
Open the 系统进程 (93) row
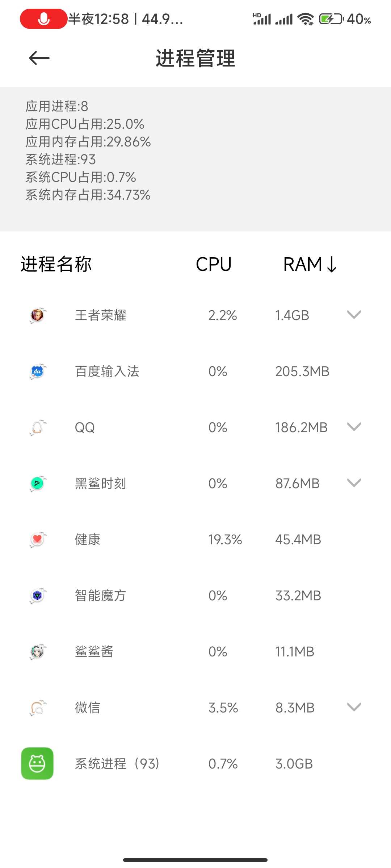click(x=195, y=763)
